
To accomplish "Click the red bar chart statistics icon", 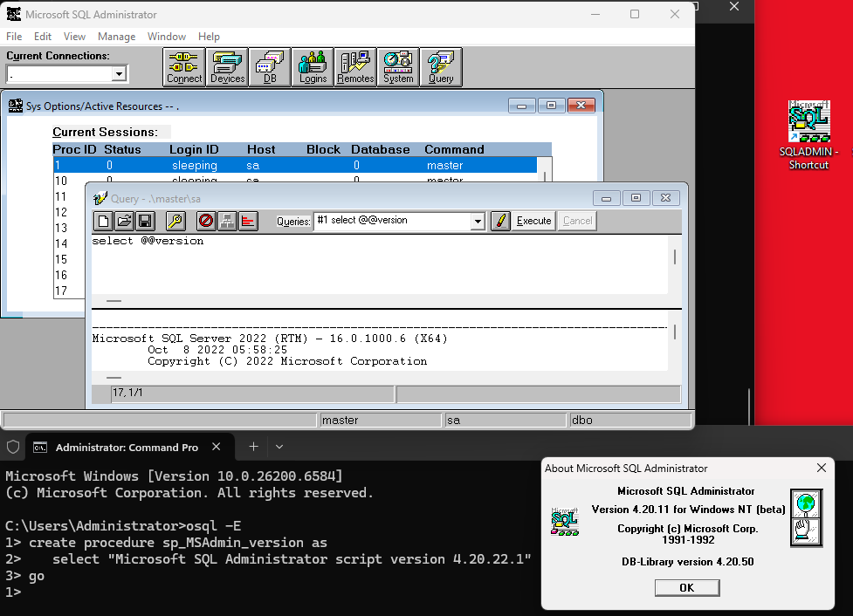I will (248, 221).
